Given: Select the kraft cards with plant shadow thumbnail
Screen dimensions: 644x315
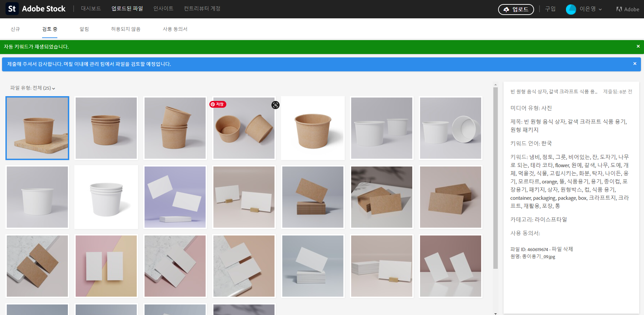Looking at the screenshot, I should (x=382, y=197).
